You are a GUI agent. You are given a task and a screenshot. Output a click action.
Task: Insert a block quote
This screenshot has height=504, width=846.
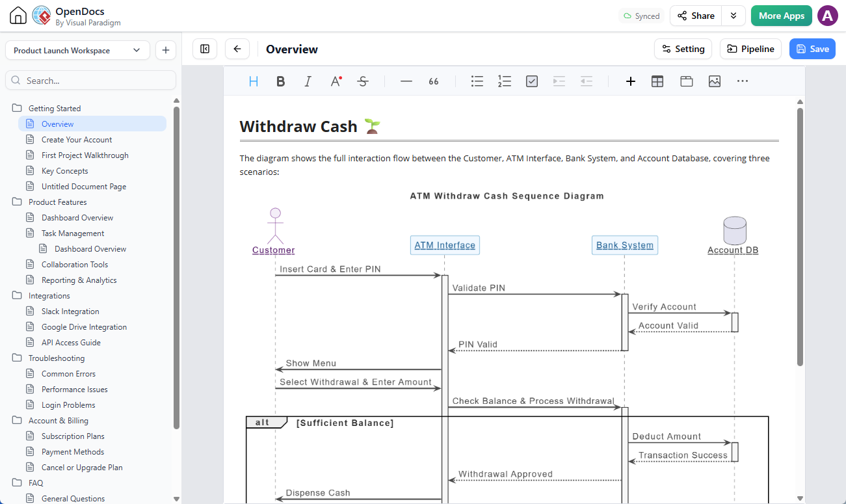434,81
